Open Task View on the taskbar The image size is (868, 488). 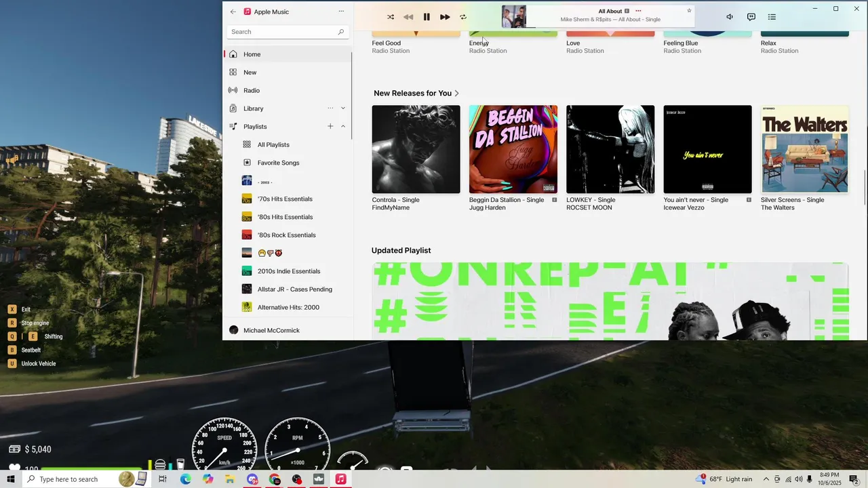pyautogui.click(x=163, y=479)
